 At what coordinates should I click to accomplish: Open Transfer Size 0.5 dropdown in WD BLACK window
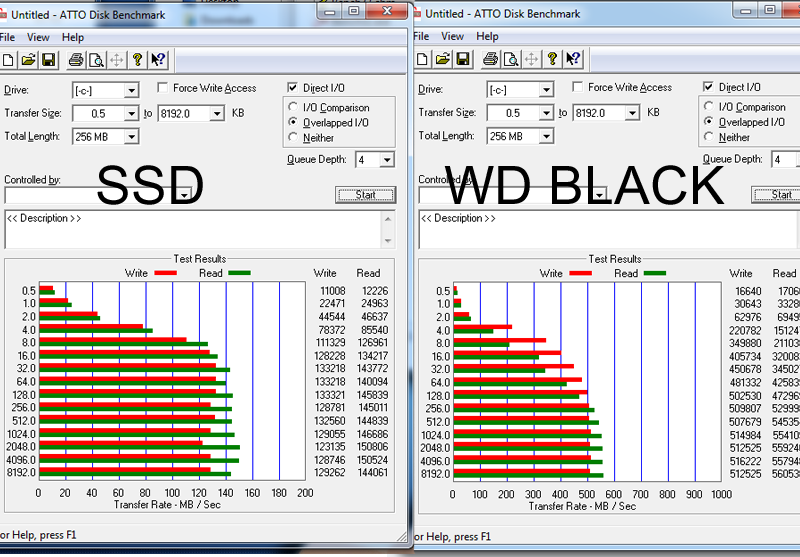click(x=546, y=113)
